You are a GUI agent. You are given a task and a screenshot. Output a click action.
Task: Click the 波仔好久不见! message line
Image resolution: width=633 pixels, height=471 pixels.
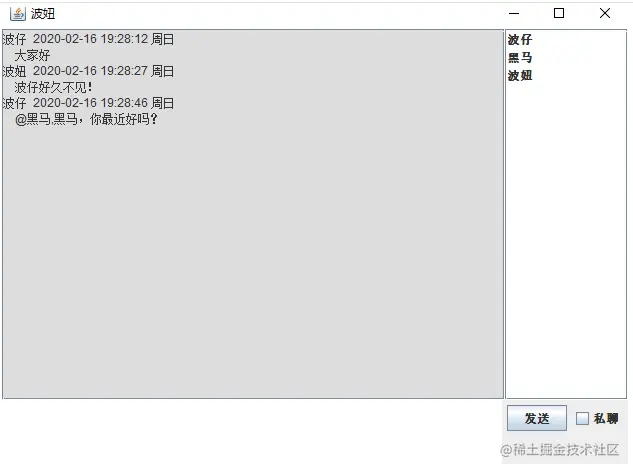pos(53,87)
